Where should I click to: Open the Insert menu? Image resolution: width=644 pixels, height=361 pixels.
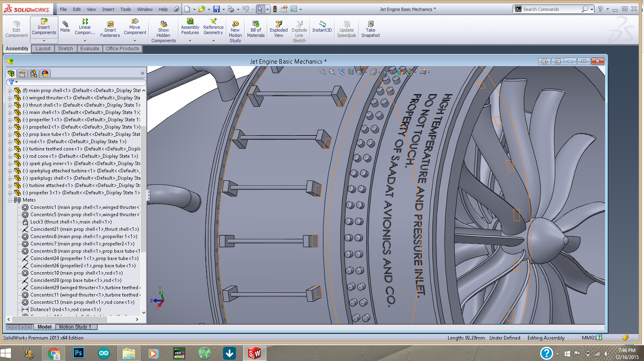coord(108,9)
